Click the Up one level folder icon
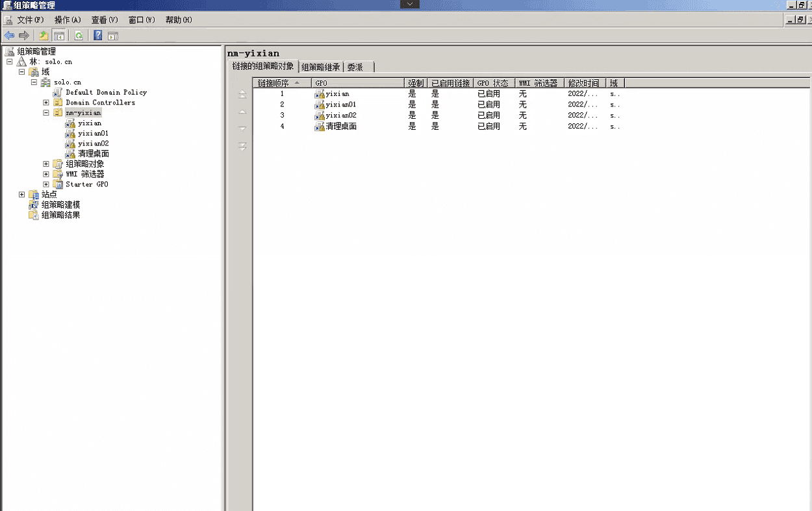 pyautogui.click(x=44, y=36)
